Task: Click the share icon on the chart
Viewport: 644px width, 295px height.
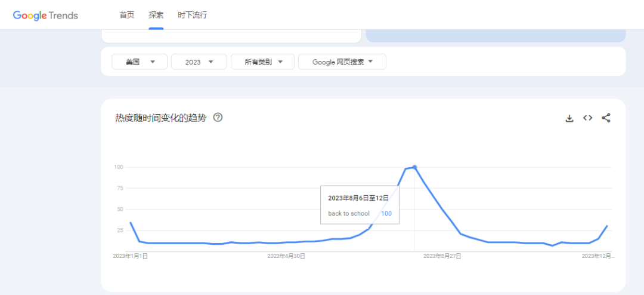Action: [x=606, y=118]
